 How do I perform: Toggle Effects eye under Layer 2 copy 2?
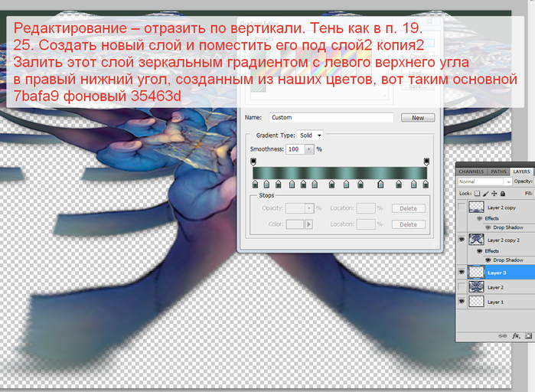[x=479, y=251]
